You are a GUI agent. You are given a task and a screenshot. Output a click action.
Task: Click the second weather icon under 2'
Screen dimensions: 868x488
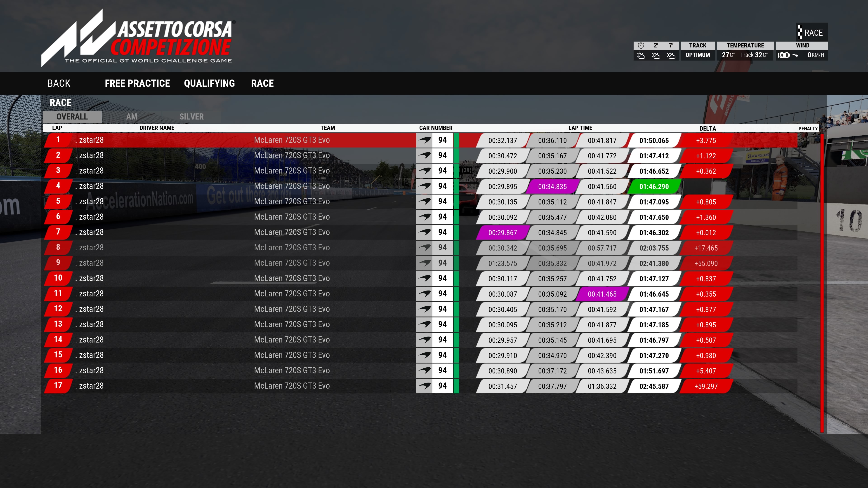pyautogui.click(x=656, y=56)
